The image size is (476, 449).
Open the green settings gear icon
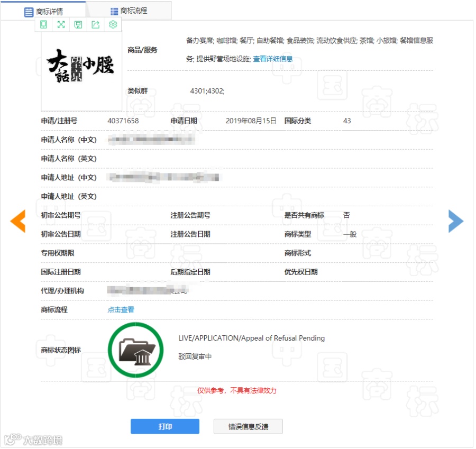113,24
